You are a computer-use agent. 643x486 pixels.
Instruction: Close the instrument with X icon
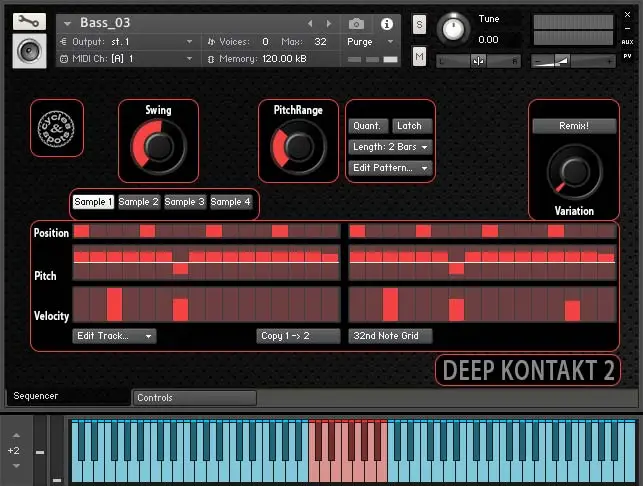click(x=627, y=15)
